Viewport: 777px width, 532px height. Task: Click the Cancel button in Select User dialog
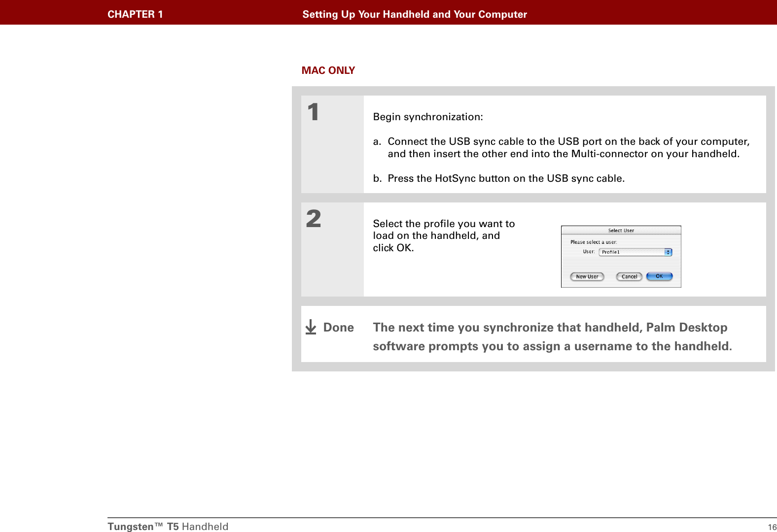(629, 276)
